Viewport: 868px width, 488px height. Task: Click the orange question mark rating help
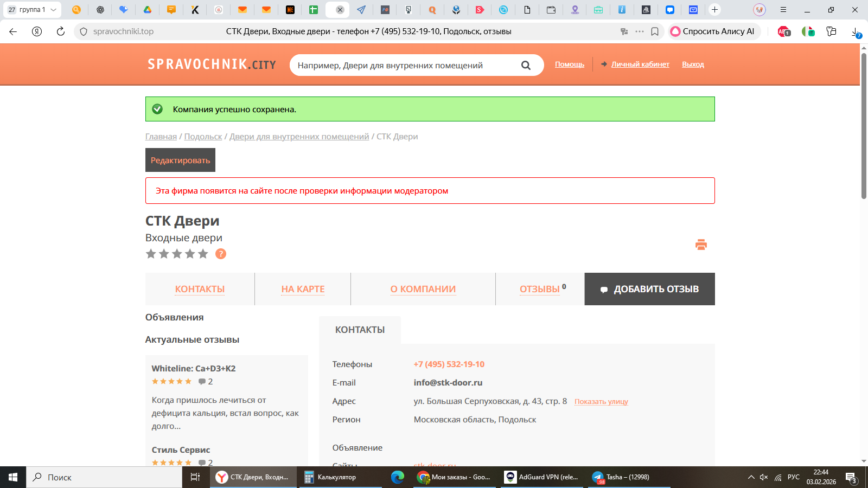point(221,254)
